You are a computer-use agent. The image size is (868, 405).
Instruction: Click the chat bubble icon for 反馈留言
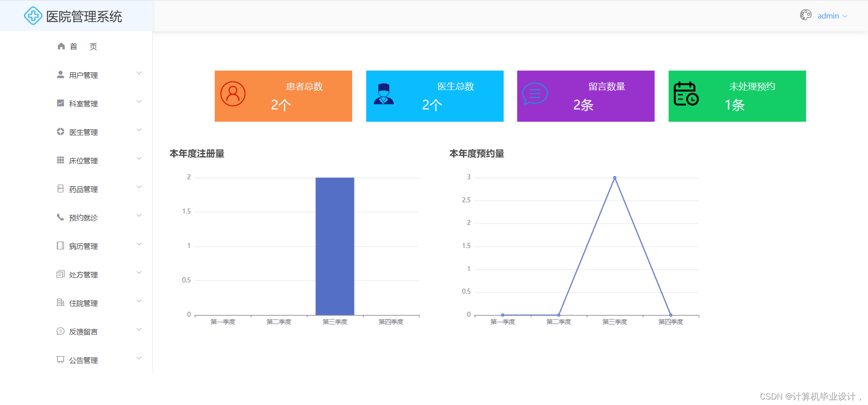click(x=60, y=331)
